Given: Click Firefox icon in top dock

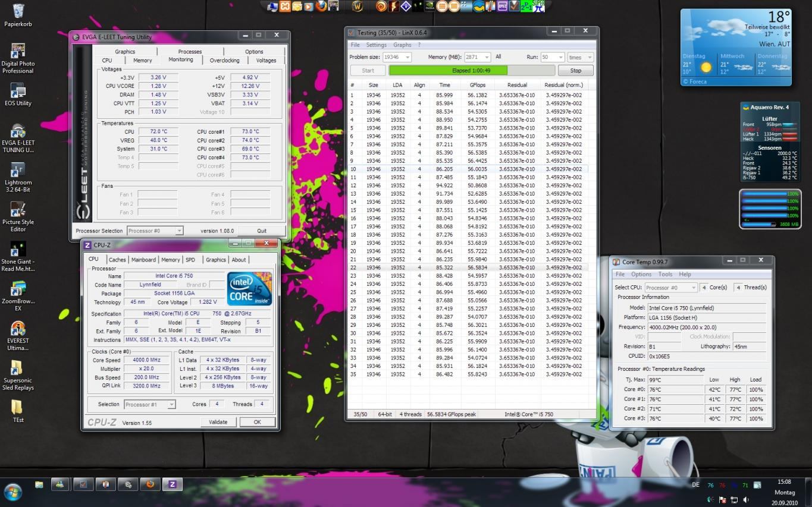Looking at the screenshot, I should [321, 6].
